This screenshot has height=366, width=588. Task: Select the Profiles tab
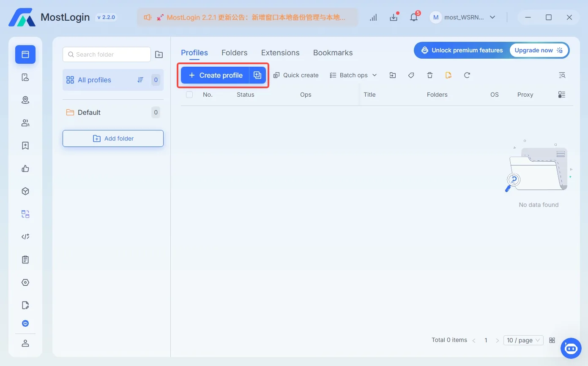[194, 53]
